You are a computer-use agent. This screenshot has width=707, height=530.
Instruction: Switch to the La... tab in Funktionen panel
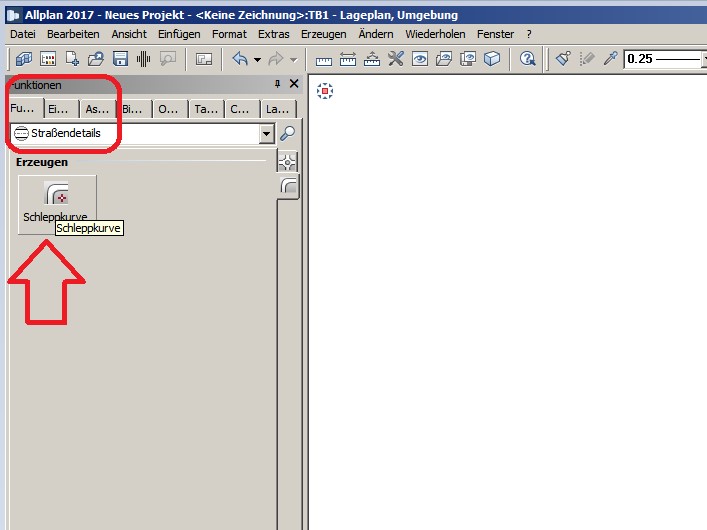pos(276,109)
